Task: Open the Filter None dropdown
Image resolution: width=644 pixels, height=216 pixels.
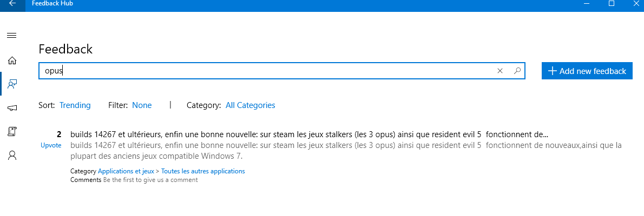Action: click(142, 105)
